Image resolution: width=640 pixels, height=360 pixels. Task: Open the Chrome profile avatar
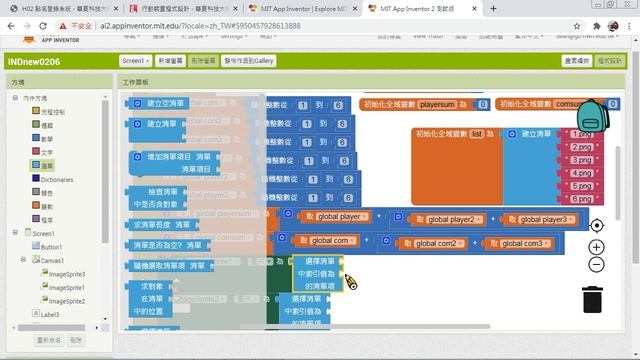tap(613, 26)
